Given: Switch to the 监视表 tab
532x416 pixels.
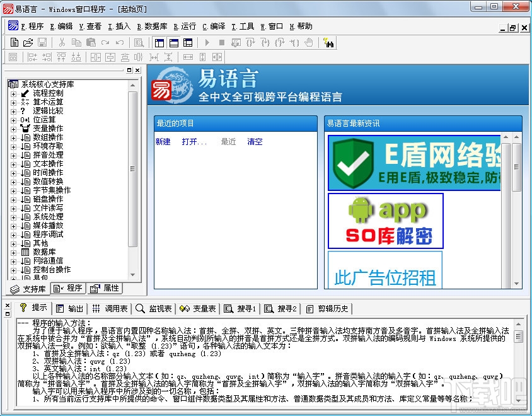Looking at the screenshot, I should click(154, 308).
